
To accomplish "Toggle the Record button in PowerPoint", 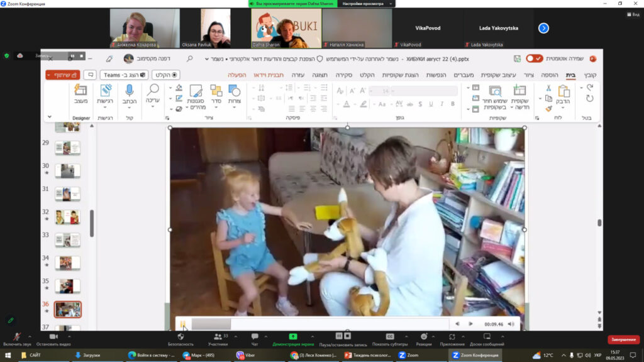I will point(165,75).
